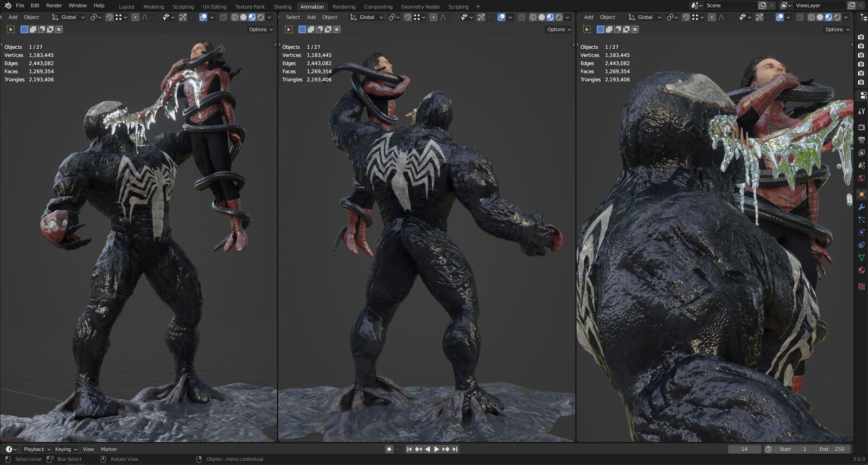Expand Options dropdown in left viewport
Viewport: 868px width, 465px height.
(261, 29)
